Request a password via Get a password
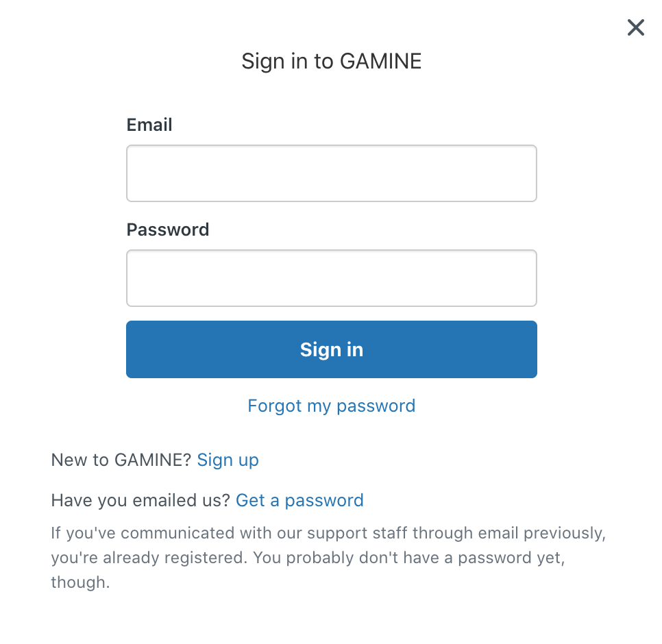662x644 pixels. [x=299, y=500]
